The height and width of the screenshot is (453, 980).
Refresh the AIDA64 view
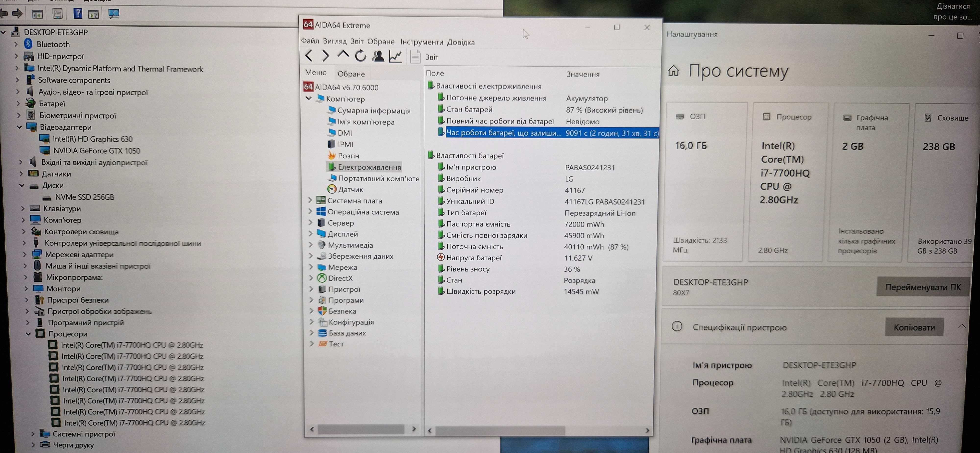(361, 56)
